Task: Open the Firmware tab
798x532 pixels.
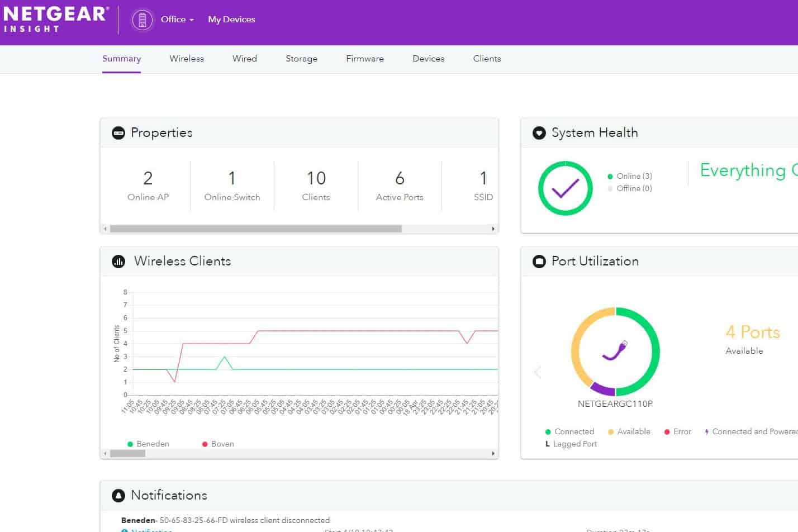Action: [365, 59]
